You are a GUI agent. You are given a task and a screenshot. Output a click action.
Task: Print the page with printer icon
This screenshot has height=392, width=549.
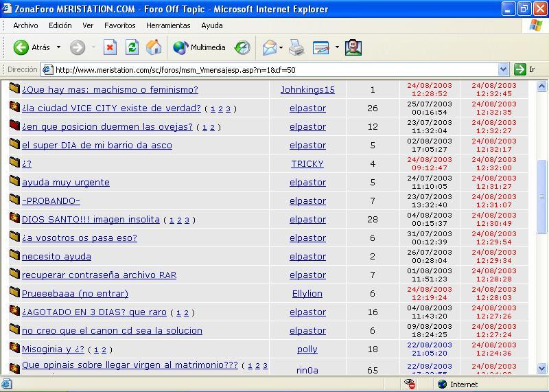296,47
